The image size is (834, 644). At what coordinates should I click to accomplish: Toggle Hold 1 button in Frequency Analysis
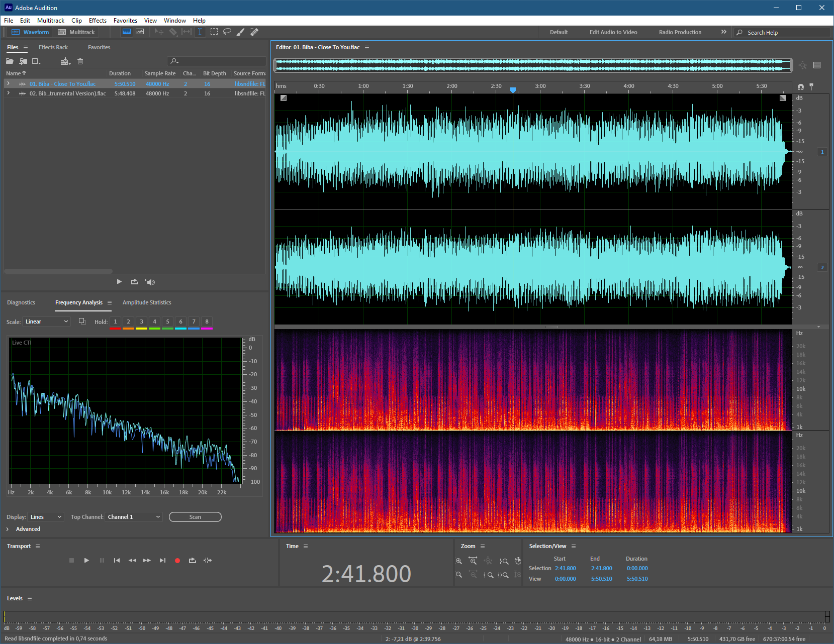[115, 321]
